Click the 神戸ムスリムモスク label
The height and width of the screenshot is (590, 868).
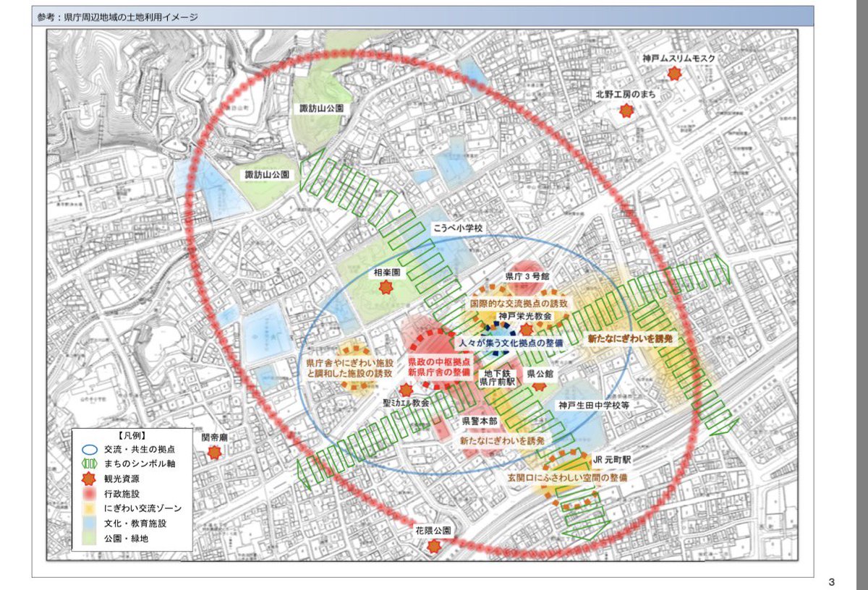point(678,58)
